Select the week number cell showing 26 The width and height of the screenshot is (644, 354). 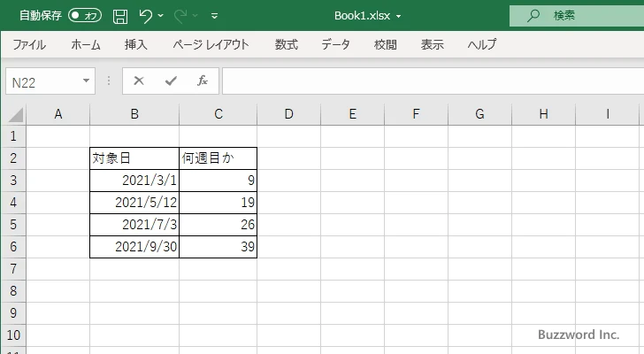[x=218, y=225]
